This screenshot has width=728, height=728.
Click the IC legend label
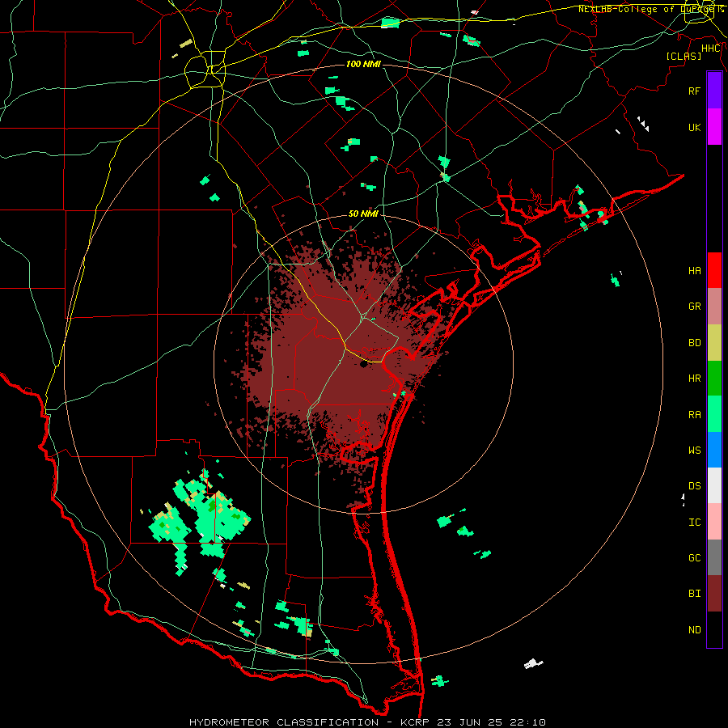click(x=695, y=522)
